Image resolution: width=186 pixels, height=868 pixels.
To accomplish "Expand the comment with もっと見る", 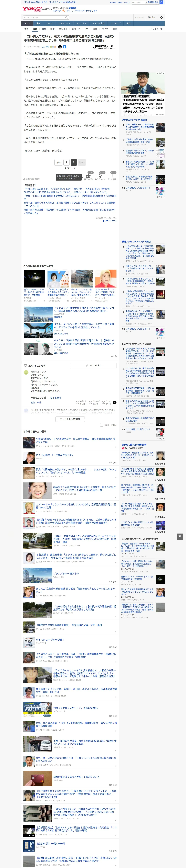I will click(56, 398).
